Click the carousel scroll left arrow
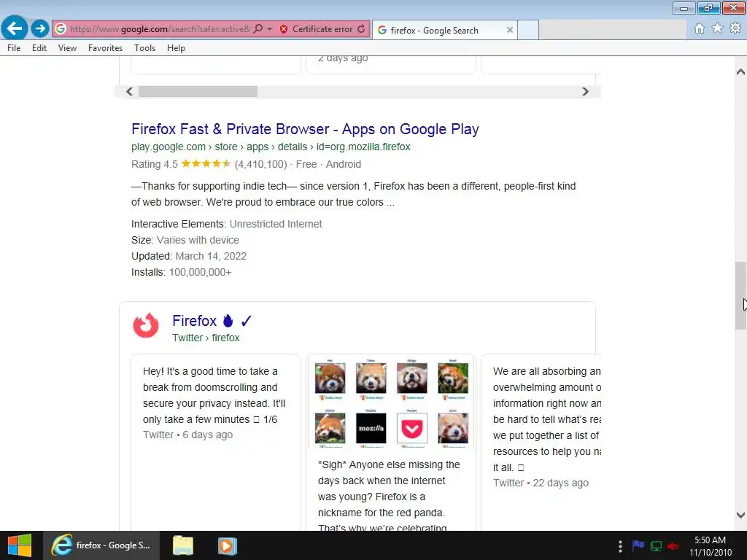The width and height of the screenshot is (747, 560). point(129,91)
